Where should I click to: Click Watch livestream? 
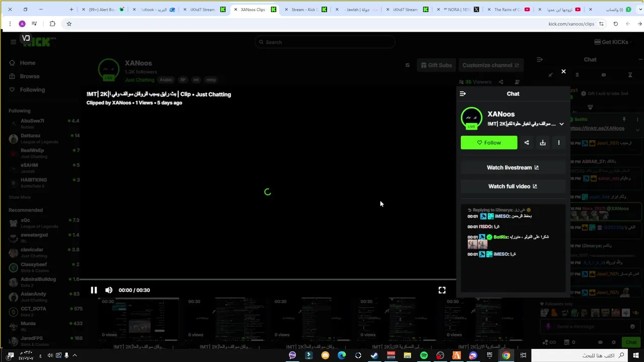pyautogui.click(x=513, y=167)
